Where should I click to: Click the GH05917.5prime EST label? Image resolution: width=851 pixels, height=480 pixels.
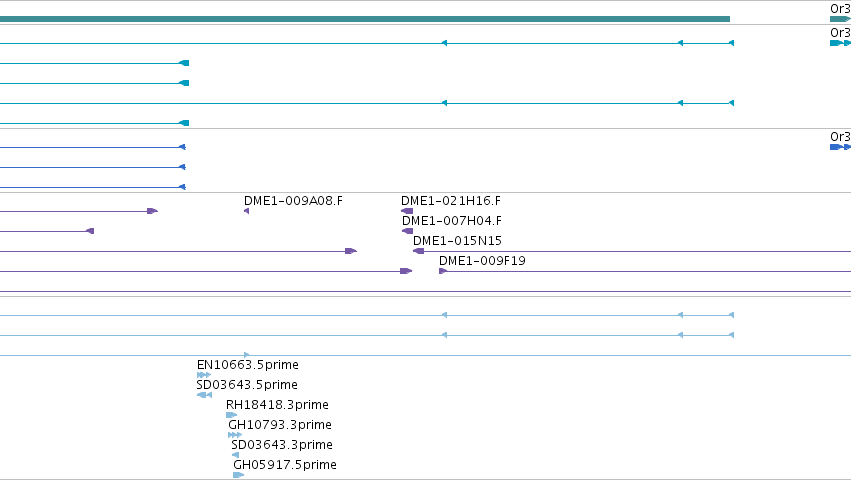285,465
